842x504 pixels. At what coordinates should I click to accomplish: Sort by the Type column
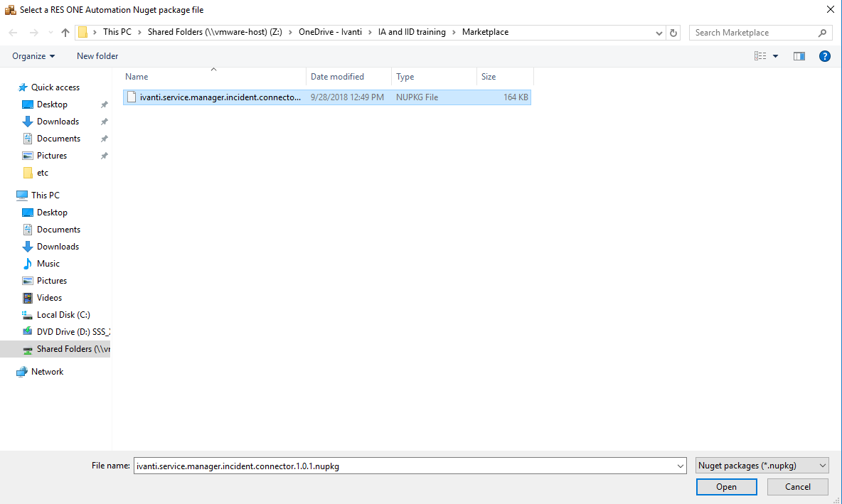(434, 77)
